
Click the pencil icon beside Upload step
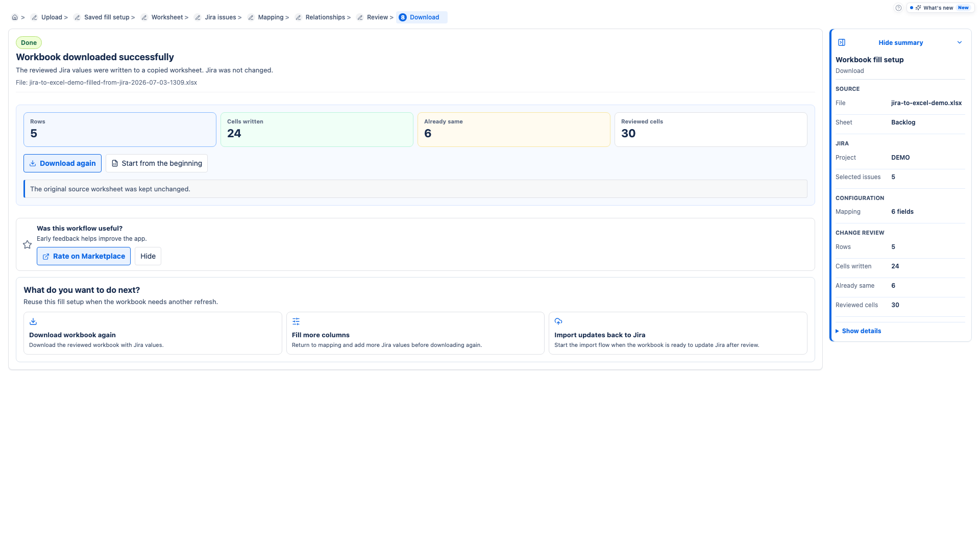pyautogui.click(x=34, y=17)
